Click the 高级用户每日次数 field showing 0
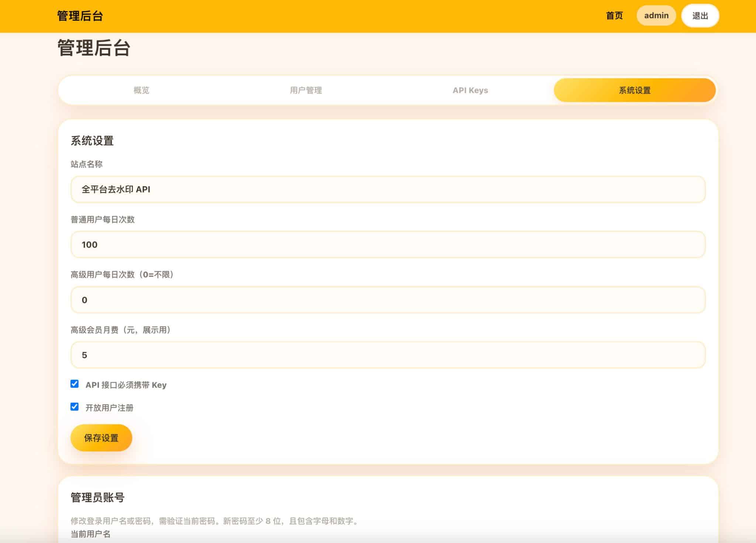 tap(388, 300)
